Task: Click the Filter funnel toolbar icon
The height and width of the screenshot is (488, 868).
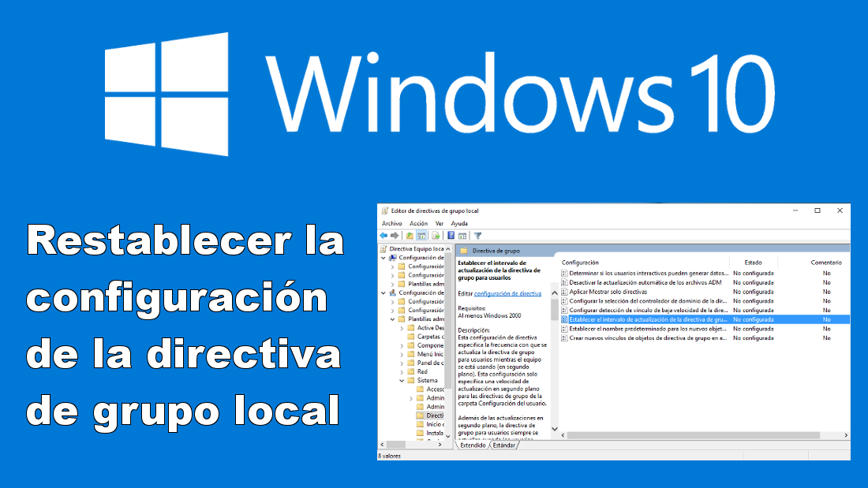Action: pyautogui.click(x=477, y=236)
